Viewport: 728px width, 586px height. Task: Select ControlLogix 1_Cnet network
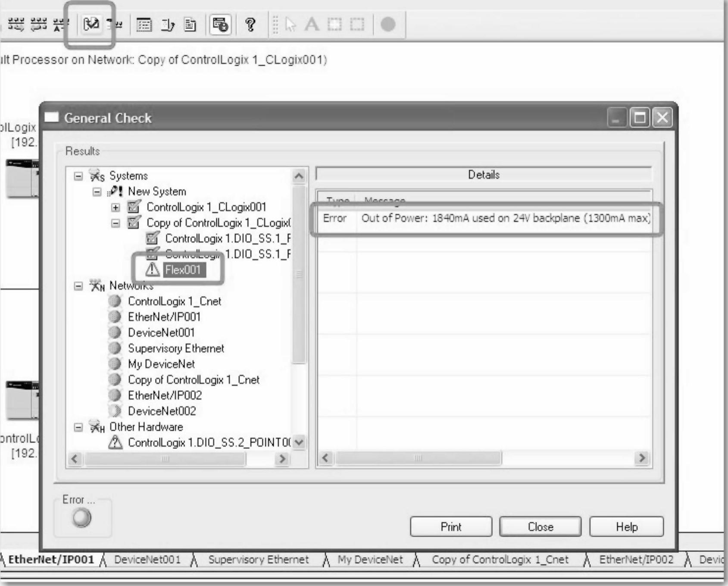175,301
